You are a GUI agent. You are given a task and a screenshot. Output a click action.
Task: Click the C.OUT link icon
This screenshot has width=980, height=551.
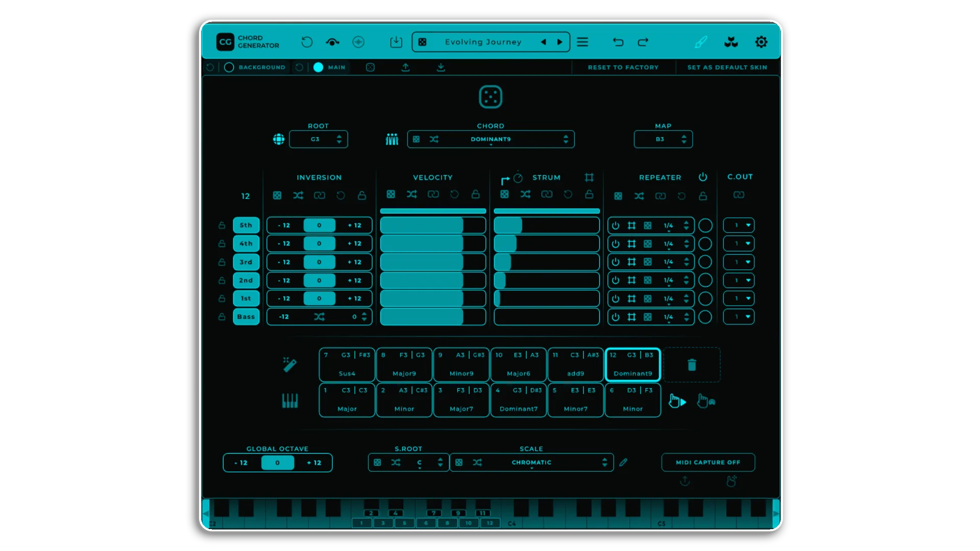[739, 195]
